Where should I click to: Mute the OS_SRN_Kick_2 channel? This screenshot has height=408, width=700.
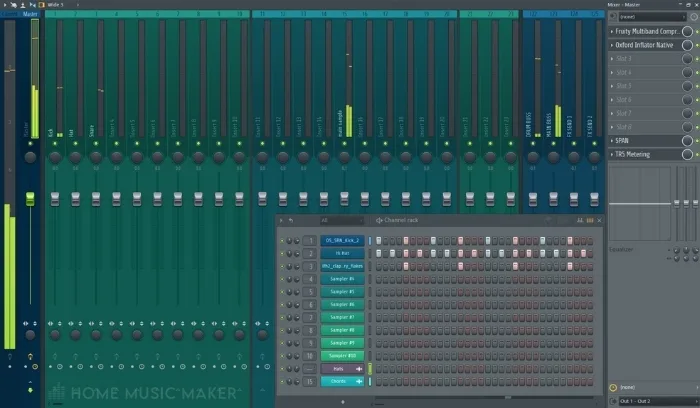coord(282,241)
